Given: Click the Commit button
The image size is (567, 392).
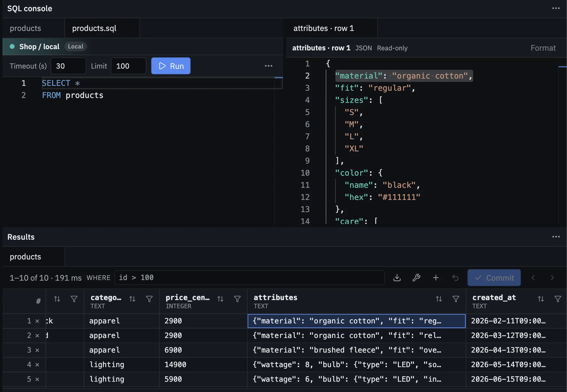Looking at the screenshot, I should coord(494,278).
